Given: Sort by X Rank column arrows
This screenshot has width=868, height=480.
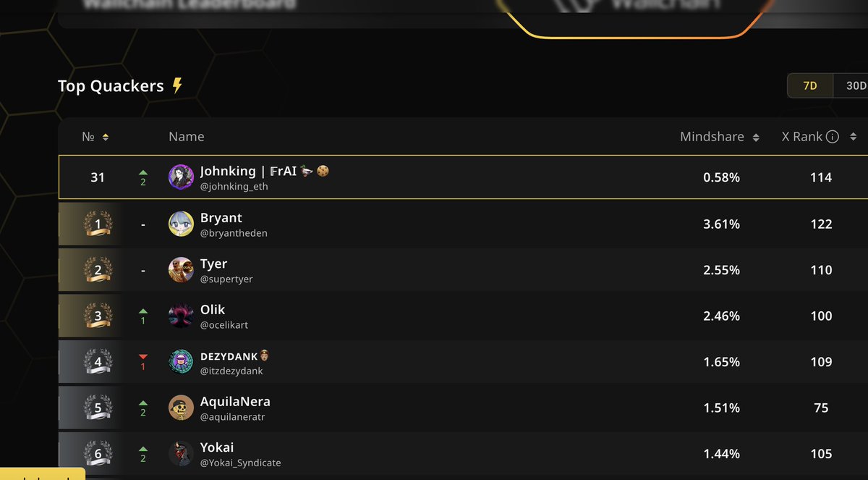Looking at the screenshot, I should (x=853, y=137).
